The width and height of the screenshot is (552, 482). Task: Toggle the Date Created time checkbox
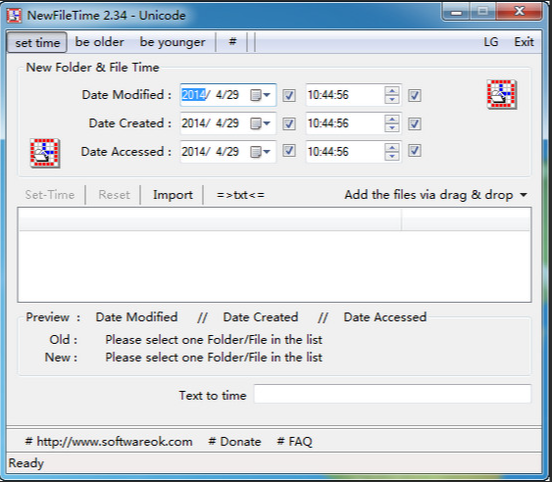pyautogui.click(x=414, y=124)
